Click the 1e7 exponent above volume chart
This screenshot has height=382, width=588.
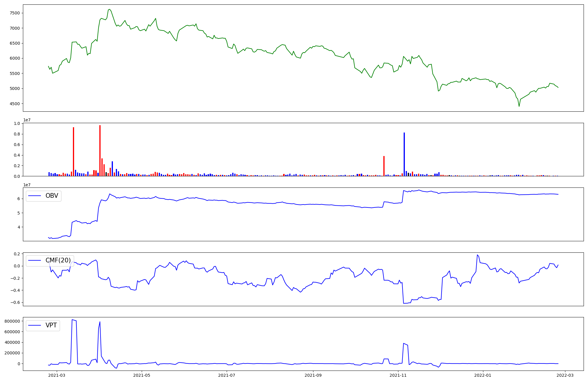point(27,120)
